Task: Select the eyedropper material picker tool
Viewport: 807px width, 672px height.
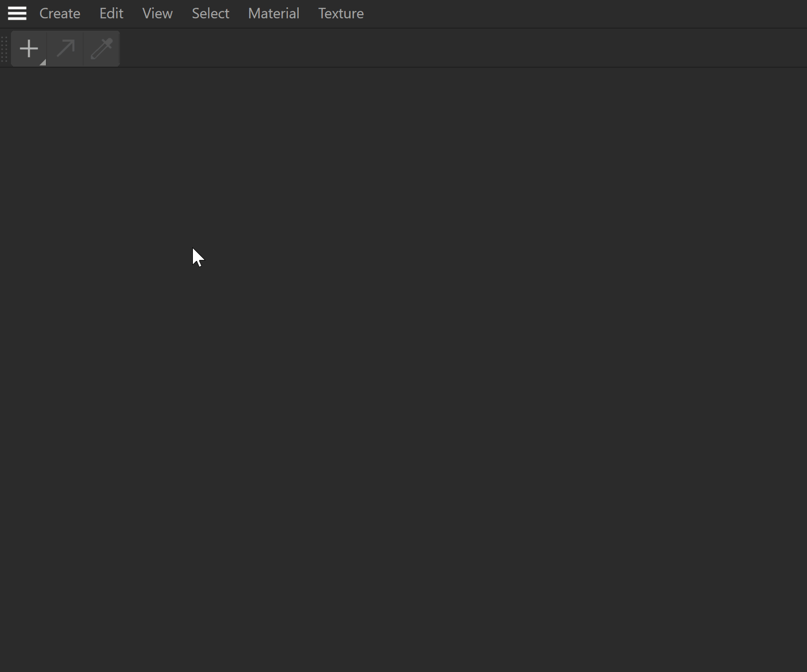Action: click(x=102, y=49)
